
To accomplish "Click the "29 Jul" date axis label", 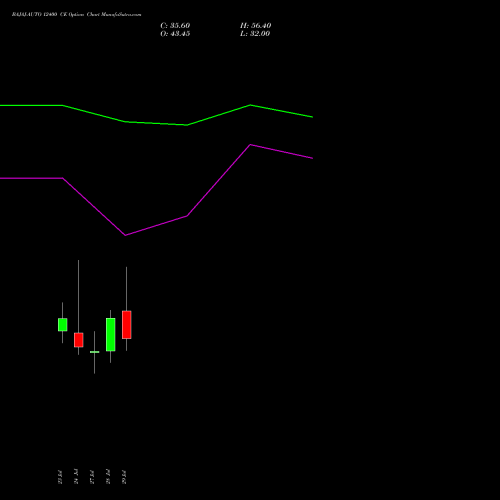I will 124,477.
